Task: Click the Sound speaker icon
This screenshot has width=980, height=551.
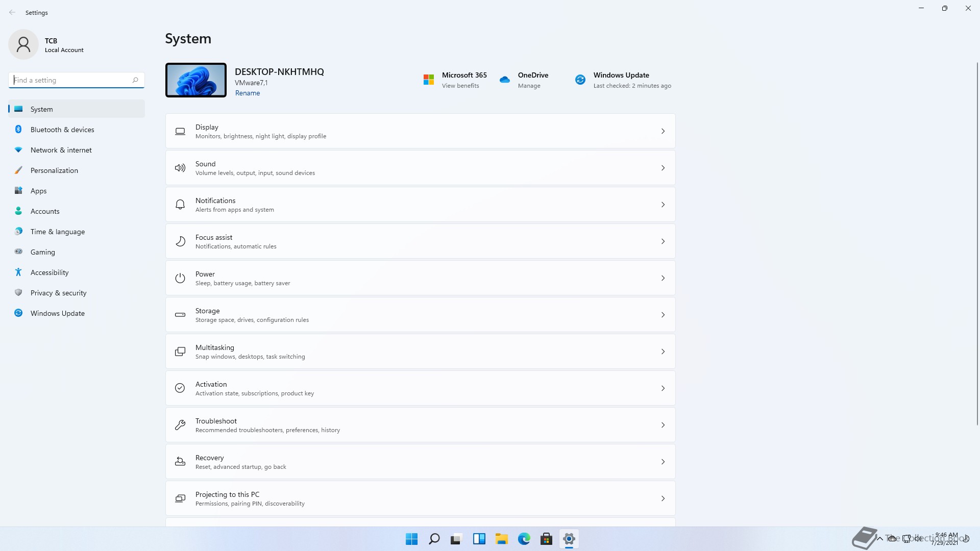Action: point(180,168)
